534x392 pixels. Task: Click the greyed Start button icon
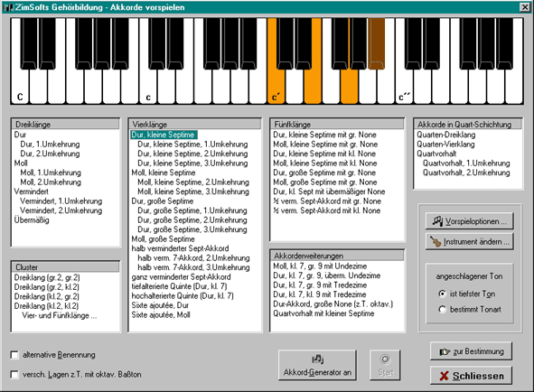click(385, 359)
